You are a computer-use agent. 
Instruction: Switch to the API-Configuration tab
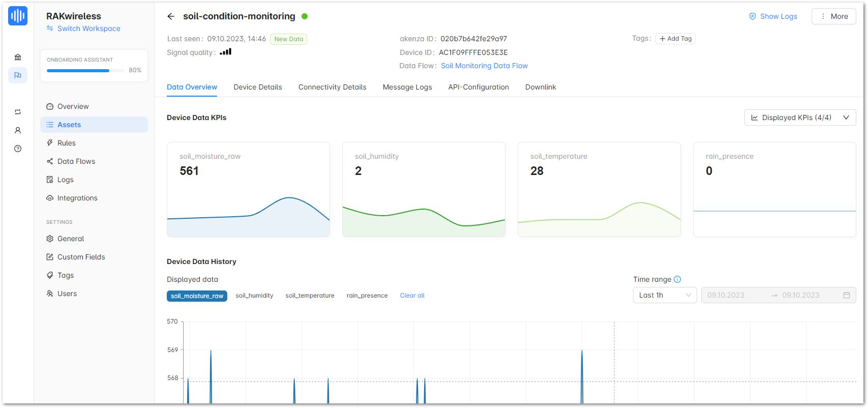click(478, 87)
